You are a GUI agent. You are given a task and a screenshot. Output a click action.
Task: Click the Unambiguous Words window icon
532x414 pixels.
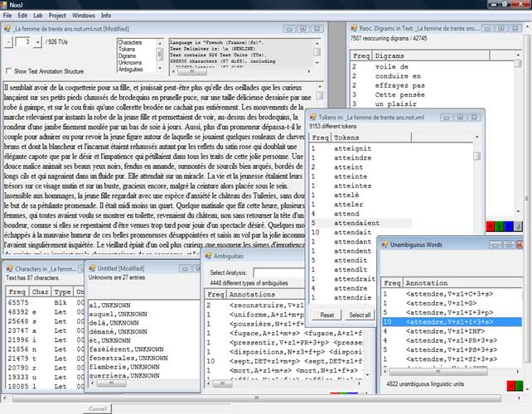pyautogui.click(x=386, y=246)
